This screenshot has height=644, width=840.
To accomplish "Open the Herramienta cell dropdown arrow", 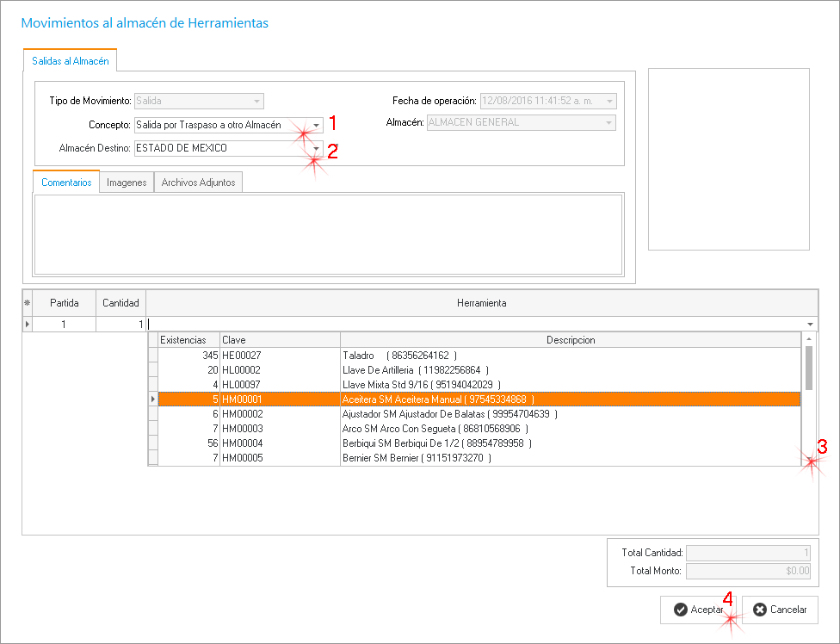I will click(x=811, y=325).
